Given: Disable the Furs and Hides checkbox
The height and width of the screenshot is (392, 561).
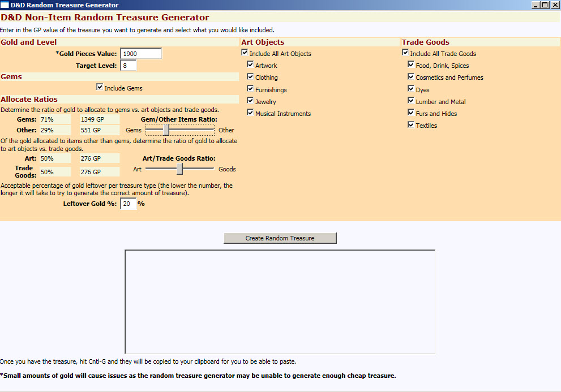Looking at the screenshot, I should coord(411,113).
